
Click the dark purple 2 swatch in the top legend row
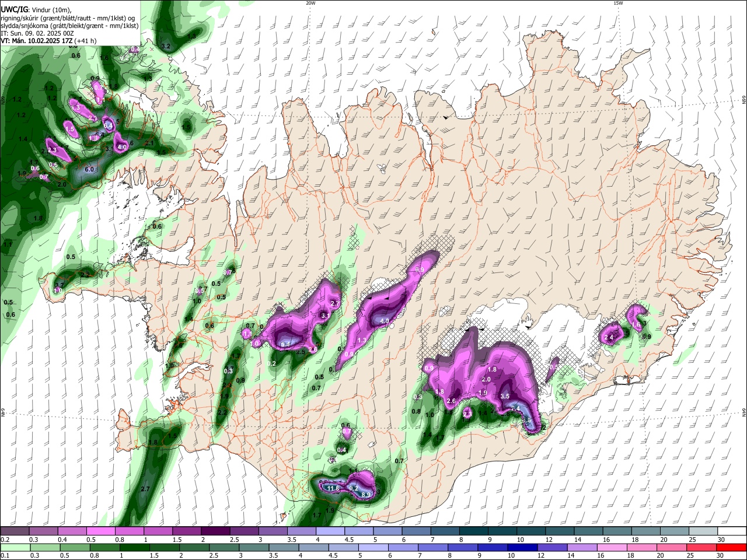pyautogui.click(x=215, y=531)
